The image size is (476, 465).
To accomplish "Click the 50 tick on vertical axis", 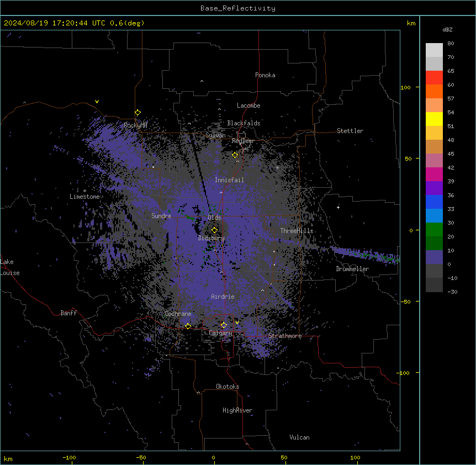I will 408,158.
